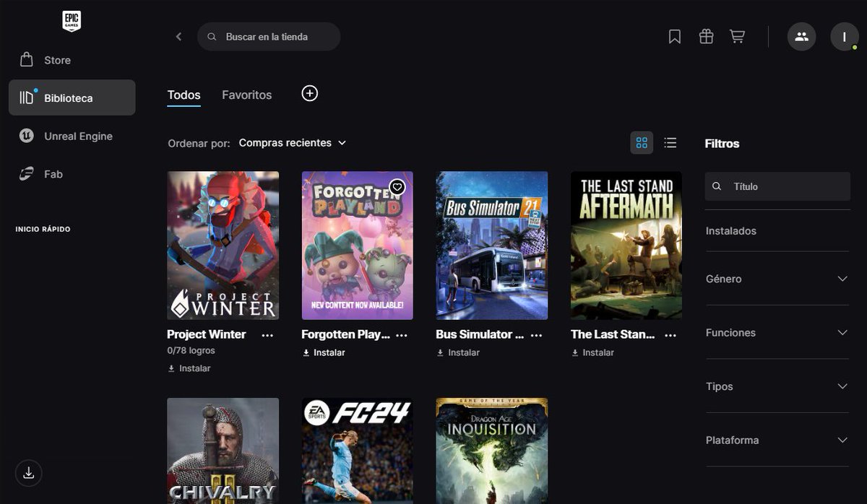This screenshot has height=504, width=867.
Task: Click the Fab logo icon
Action: tap(27, 173)
